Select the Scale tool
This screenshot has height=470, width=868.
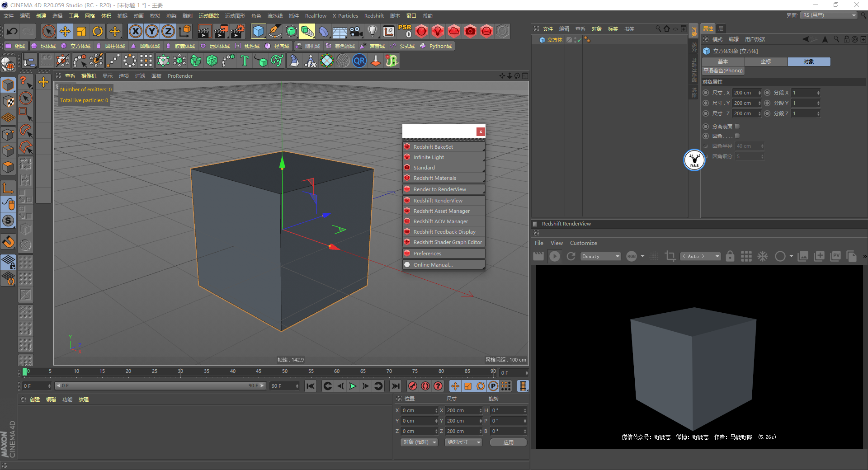pos(81,31)
